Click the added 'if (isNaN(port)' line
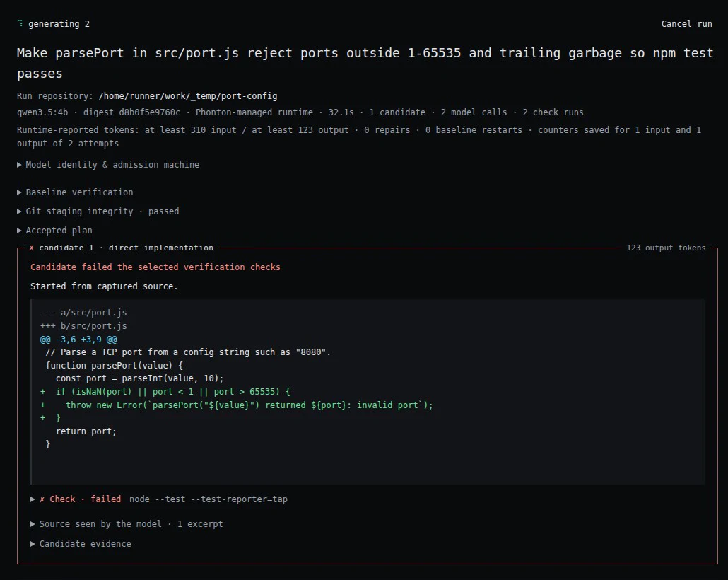This screenshot has height=580, width=728. [165, 391]
